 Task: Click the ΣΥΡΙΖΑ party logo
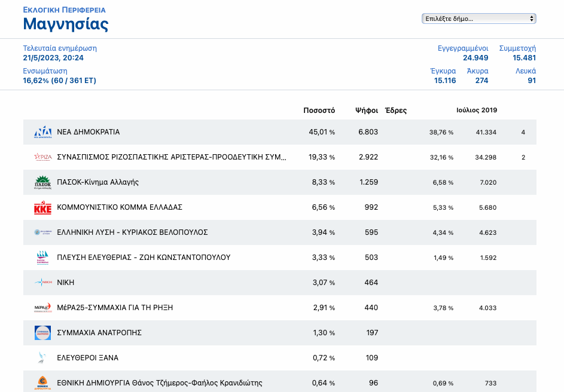[43, 157]
